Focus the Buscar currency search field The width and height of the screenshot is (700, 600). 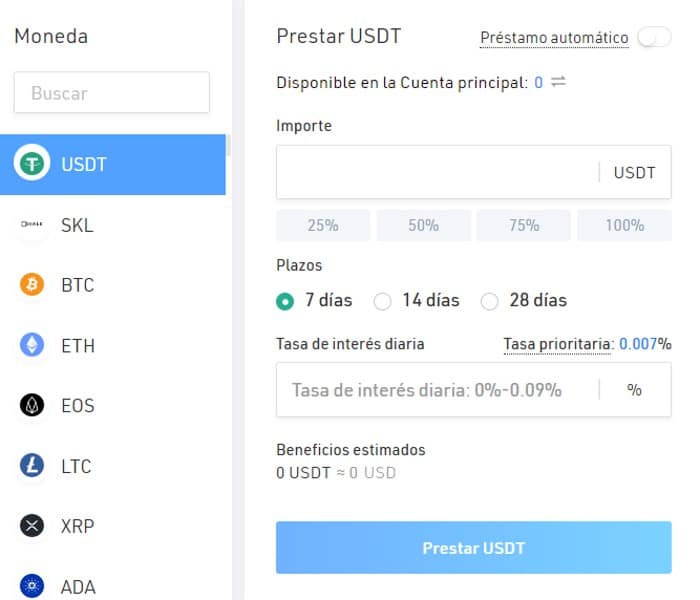(112, 92)
